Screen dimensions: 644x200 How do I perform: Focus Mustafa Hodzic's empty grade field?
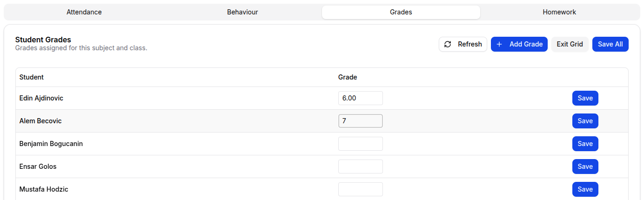[360, 189]
